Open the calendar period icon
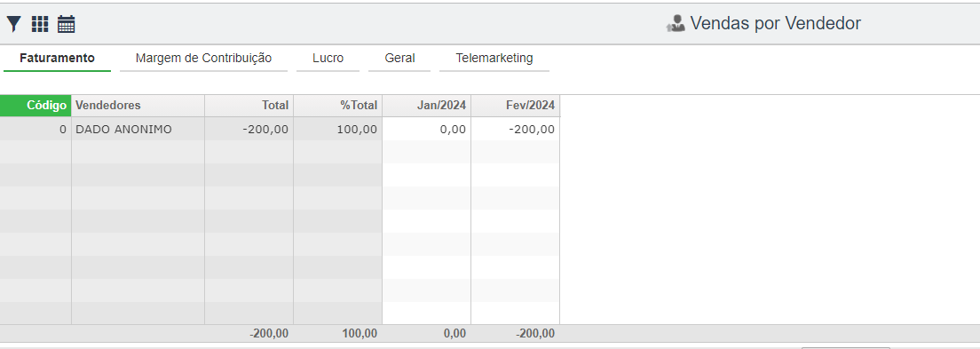Screen dimensions: 980x349 pyautogui.click(x=67, y=24)
